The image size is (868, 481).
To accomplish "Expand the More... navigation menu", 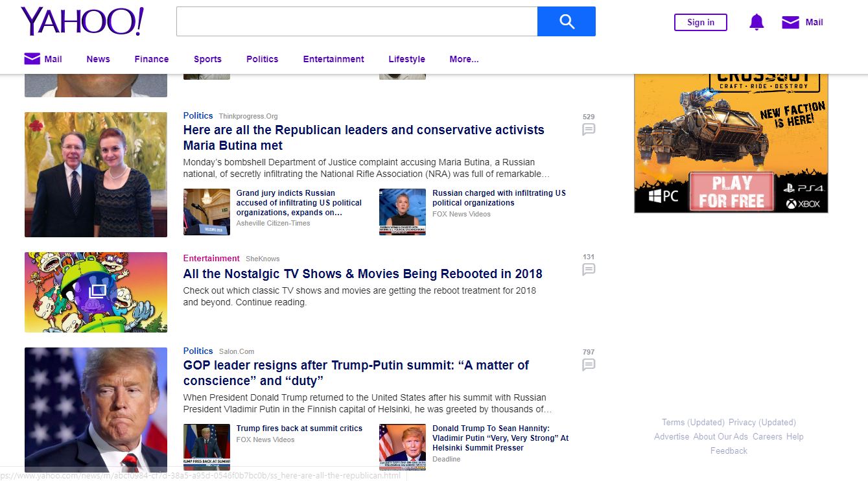I will pos(464,59).
